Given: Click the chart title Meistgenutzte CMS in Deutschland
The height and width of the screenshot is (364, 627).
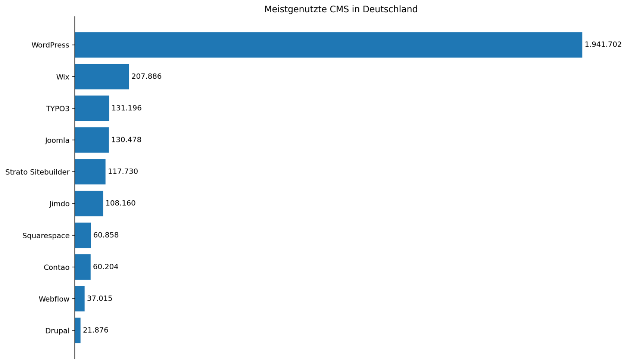Looking at the screenshot, I should (341, 9).
